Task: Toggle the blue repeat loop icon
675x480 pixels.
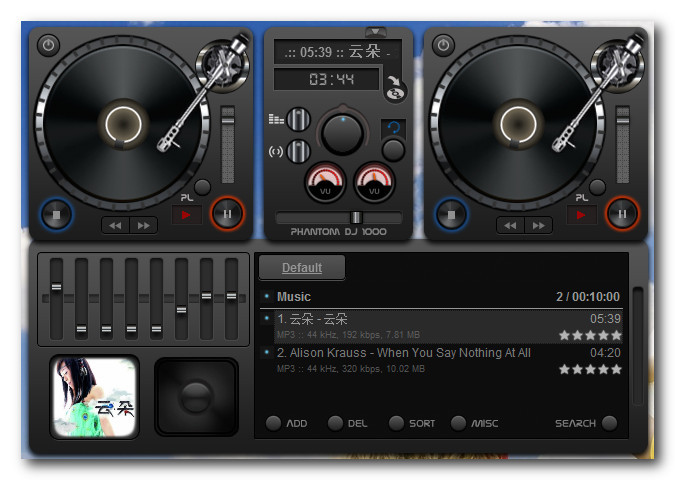Action: point(393,127)
